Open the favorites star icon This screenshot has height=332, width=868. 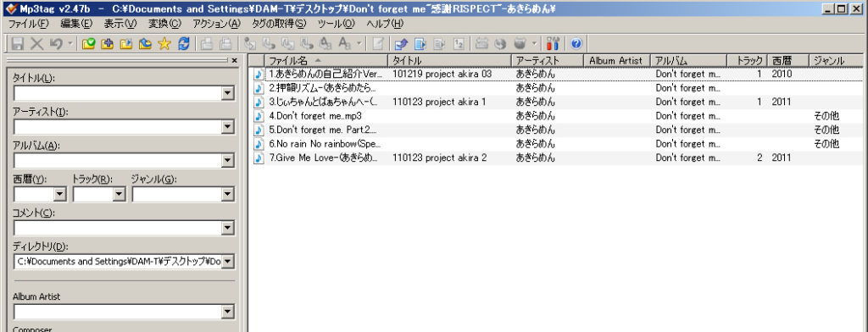164,43
